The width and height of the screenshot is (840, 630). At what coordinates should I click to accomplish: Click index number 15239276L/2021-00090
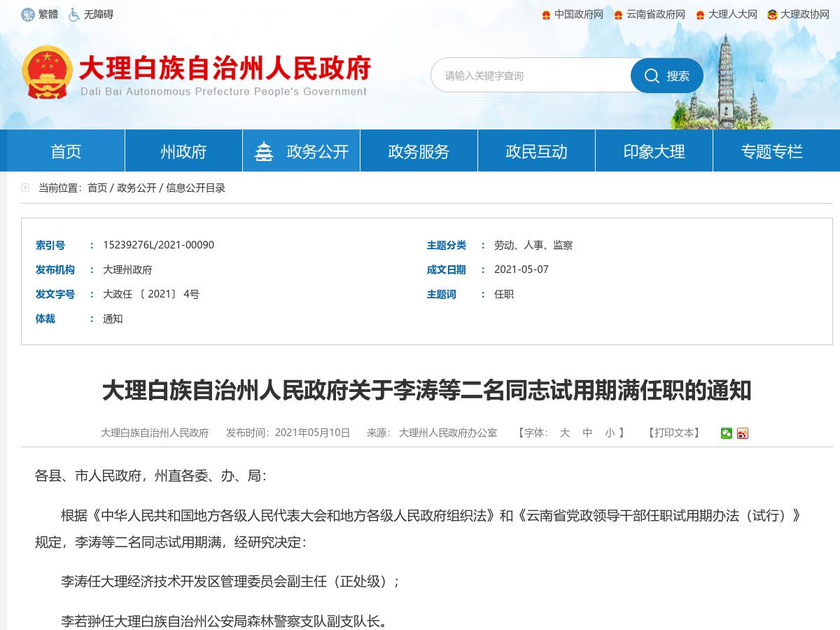[158, 245]
